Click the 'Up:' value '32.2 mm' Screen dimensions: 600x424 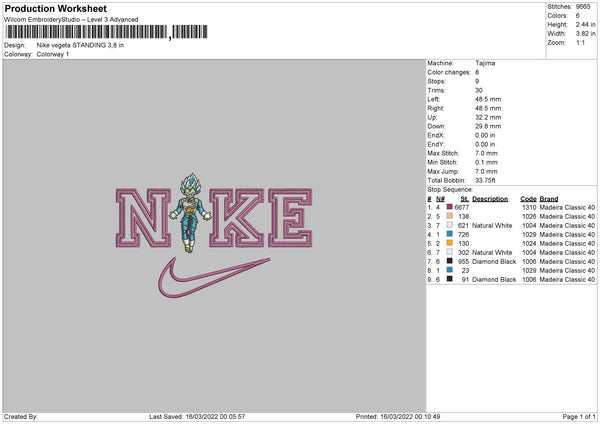tap(488, 117)
